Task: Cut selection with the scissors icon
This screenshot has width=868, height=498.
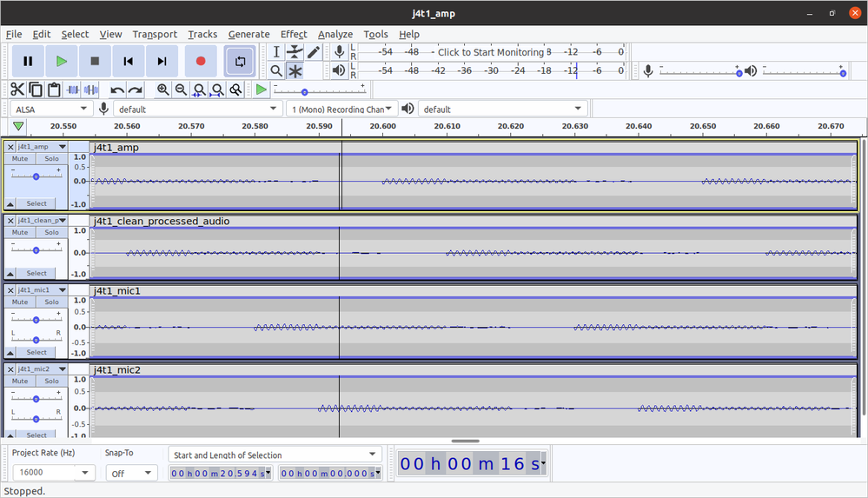Action: tap(17, 90)
